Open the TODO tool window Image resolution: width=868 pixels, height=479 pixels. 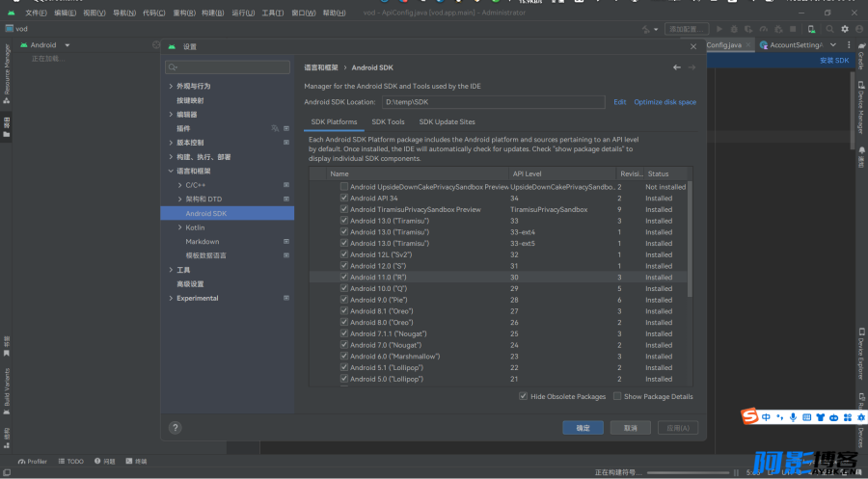(x=70, y=462)
